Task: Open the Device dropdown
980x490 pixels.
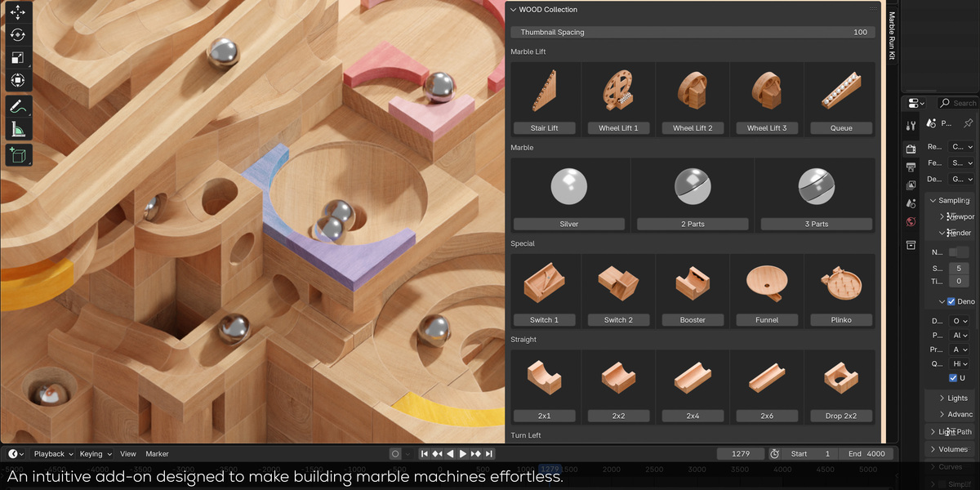Action: tap(961, 179)
